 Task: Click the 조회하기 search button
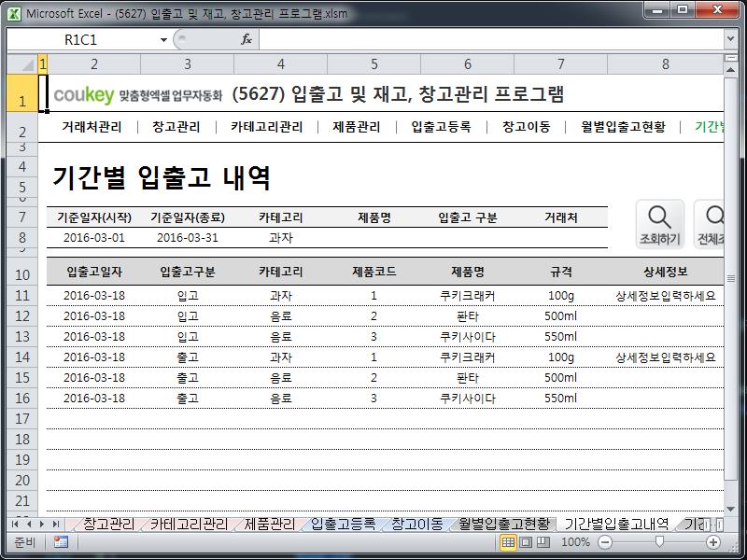(660, 224)
